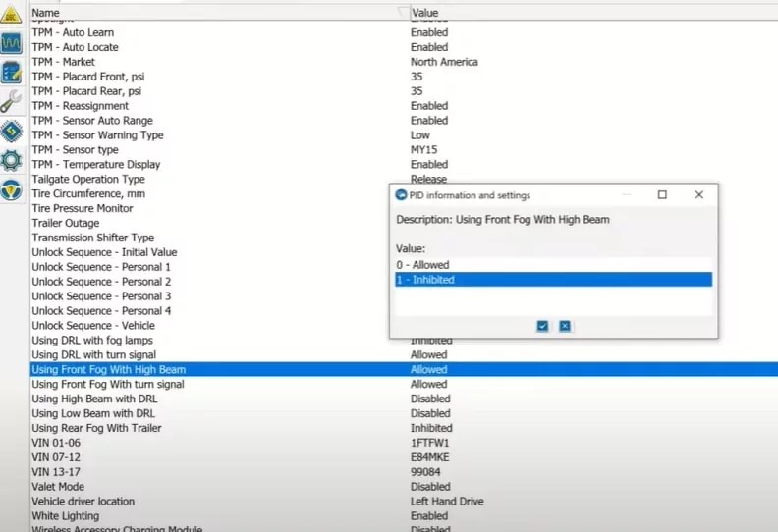778x532 pixels.
Task: Select 'VIN 07-12' row
Action: coord(404,457)
